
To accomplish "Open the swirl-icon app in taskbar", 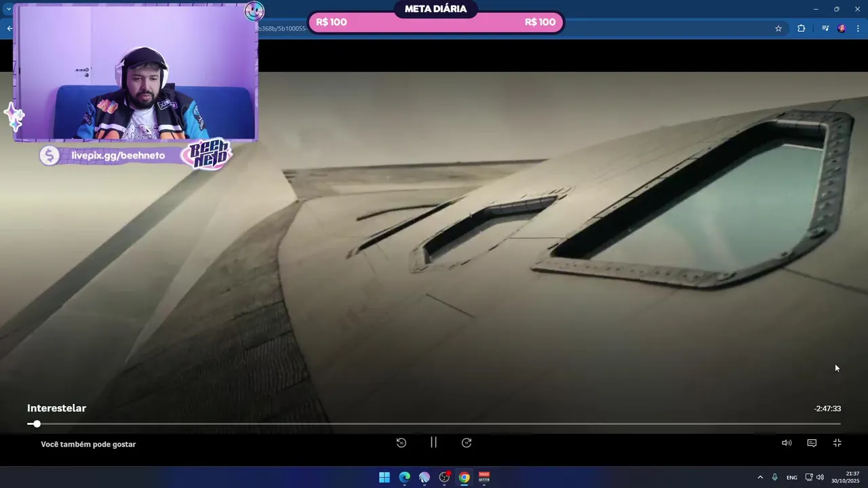I will point(425,477).
